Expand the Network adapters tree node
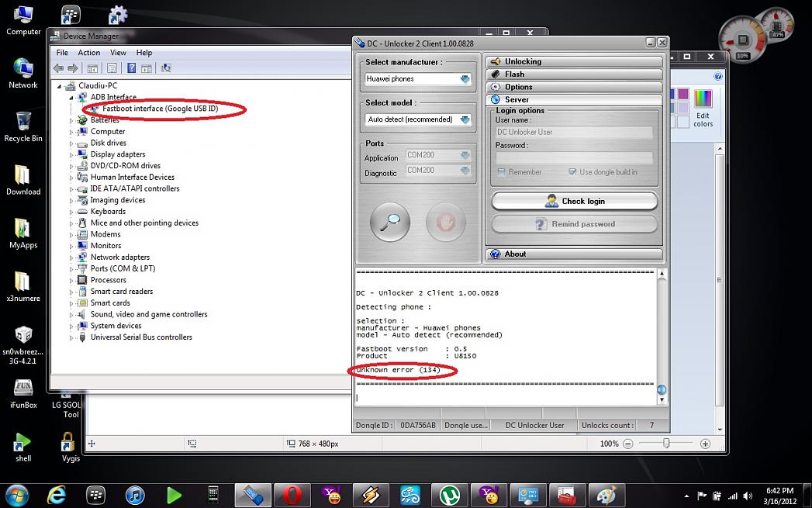This screenshot has height=508, width=812. click(x=72, y=257)
